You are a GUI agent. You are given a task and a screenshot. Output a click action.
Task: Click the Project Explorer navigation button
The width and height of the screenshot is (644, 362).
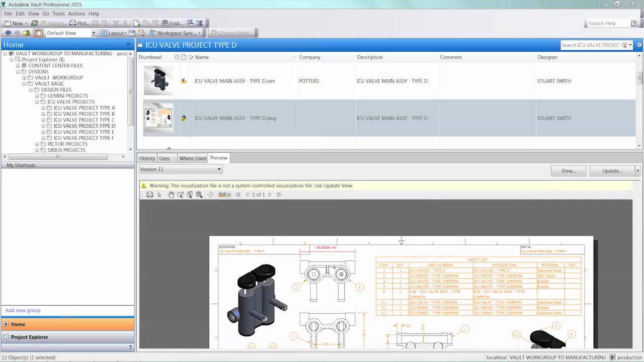click(x=67, y=337)
